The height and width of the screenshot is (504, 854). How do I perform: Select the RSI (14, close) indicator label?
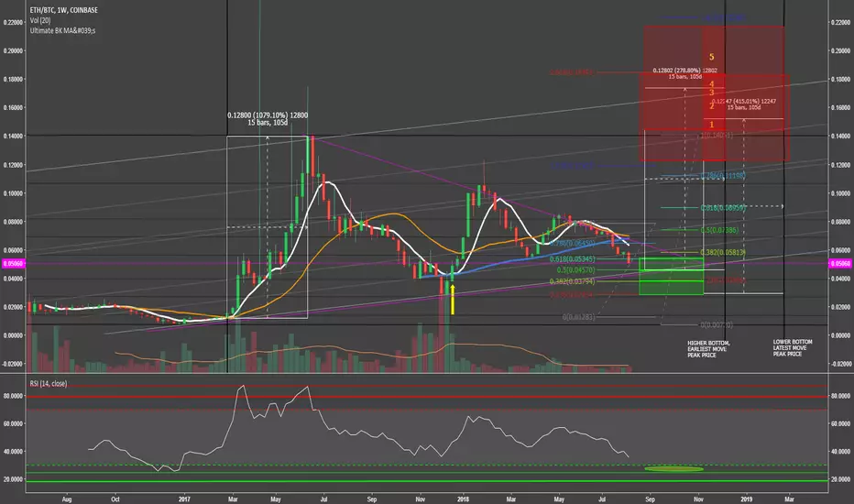click(x=49, y=384)
